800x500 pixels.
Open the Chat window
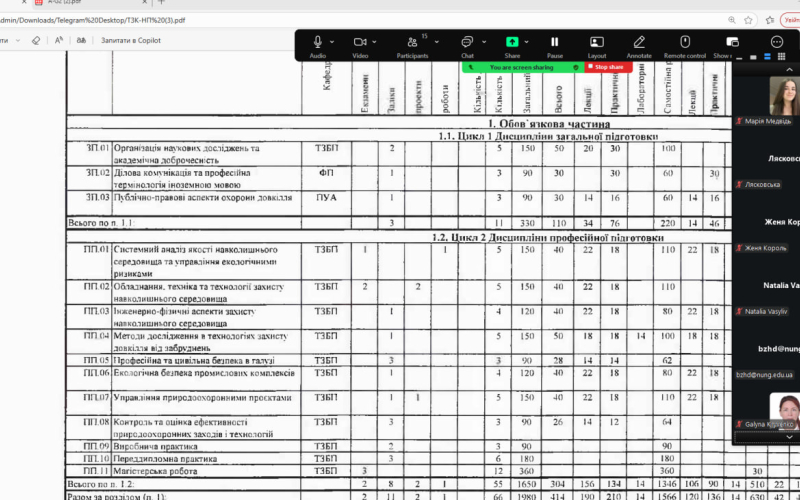coord(466,42)
